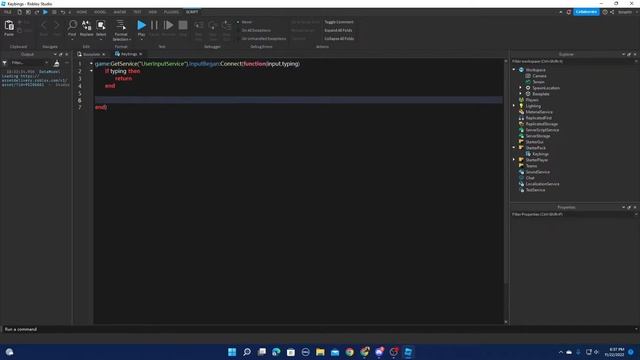
Task: Select SoundService in Explorer
Action: coord(538,172)
